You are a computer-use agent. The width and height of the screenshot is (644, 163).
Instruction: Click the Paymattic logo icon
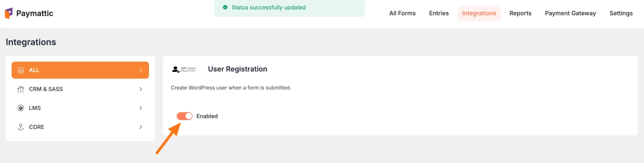[x=9, y=13]
